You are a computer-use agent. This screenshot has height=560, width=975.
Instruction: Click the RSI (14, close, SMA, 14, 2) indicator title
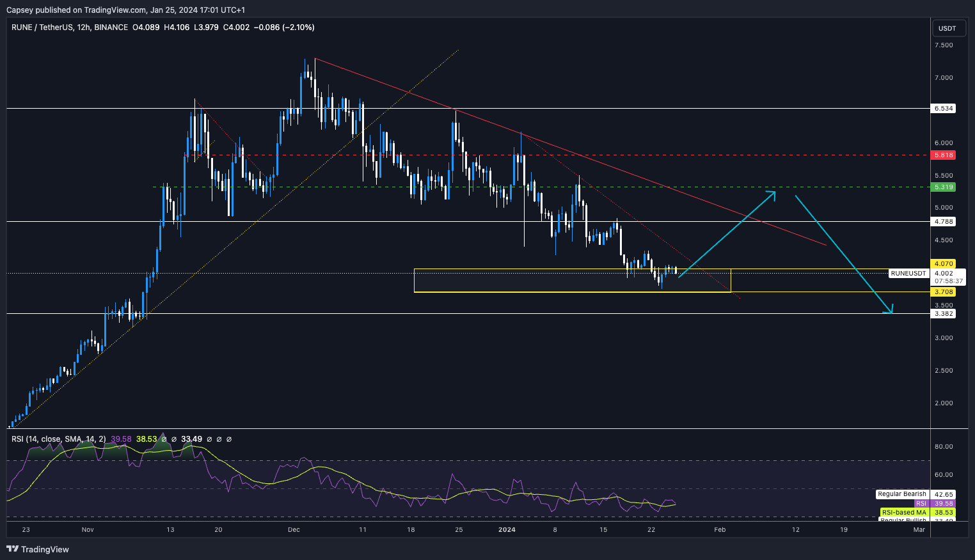pyautogui.click(x=59, y=439)
